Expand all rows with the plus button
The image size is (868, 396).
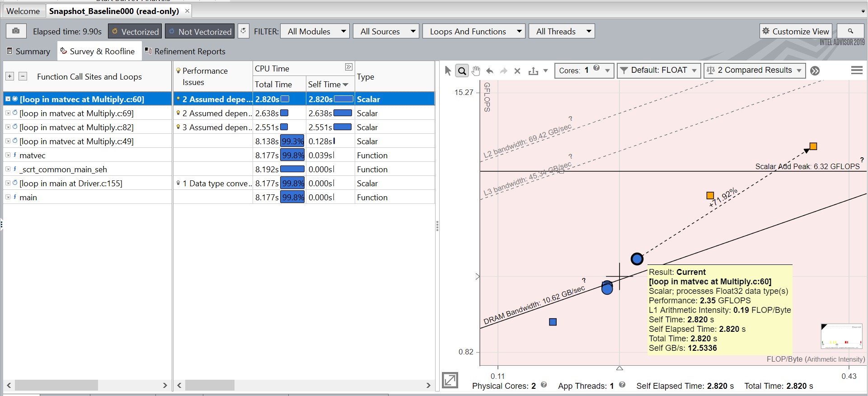pos(9,76)
